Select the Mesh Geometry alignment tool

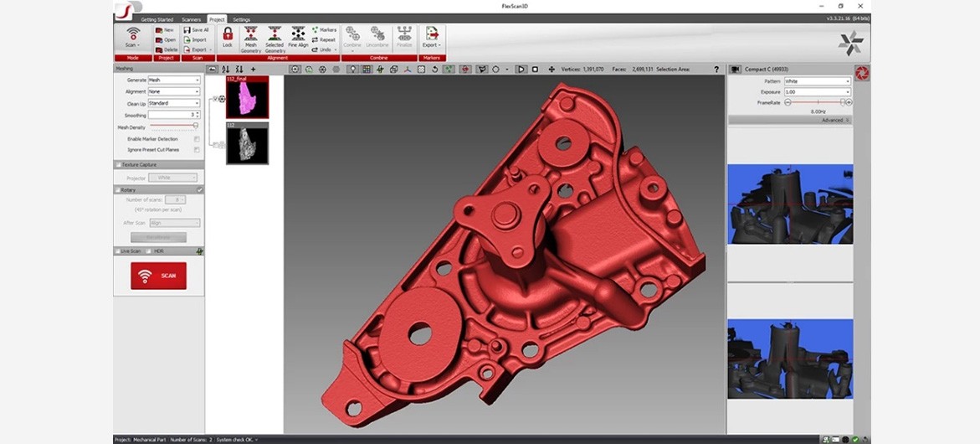tap(251, 39)
